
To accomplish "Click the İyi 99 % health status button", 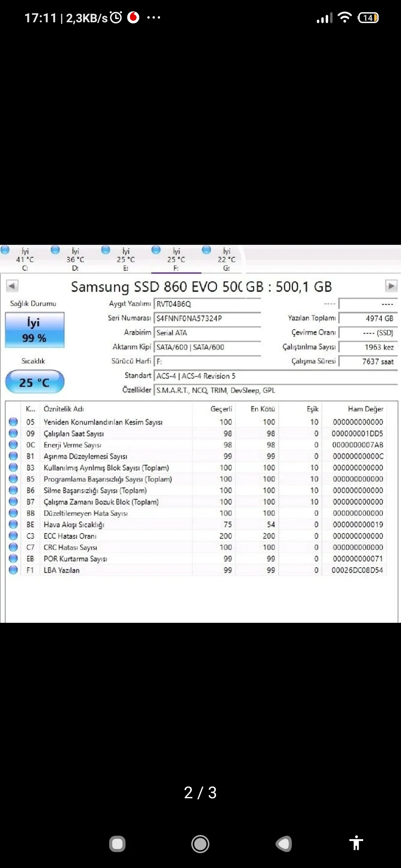I will 35,330.
